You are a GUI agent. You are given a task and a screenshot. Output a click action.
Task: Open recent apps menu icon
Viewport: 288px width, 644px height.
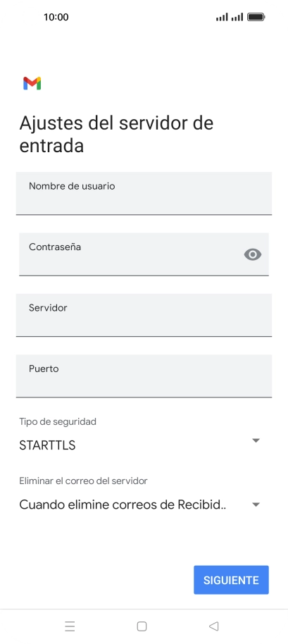coord(70,626)
